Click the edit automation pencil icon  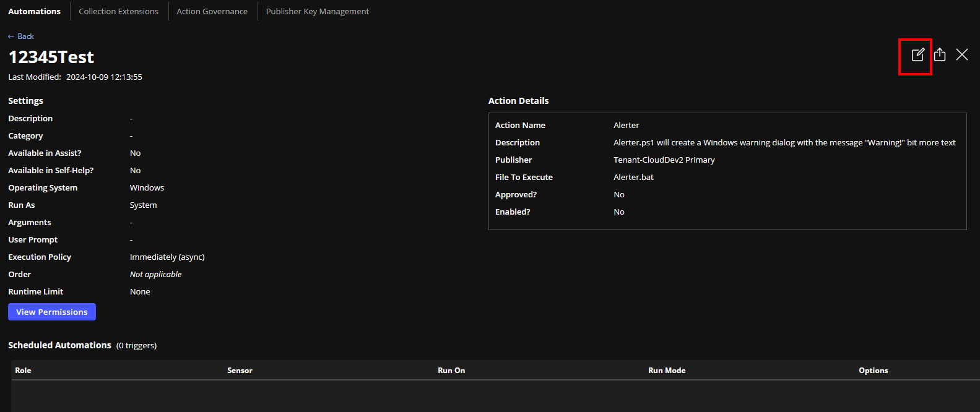tap(917, 55)
